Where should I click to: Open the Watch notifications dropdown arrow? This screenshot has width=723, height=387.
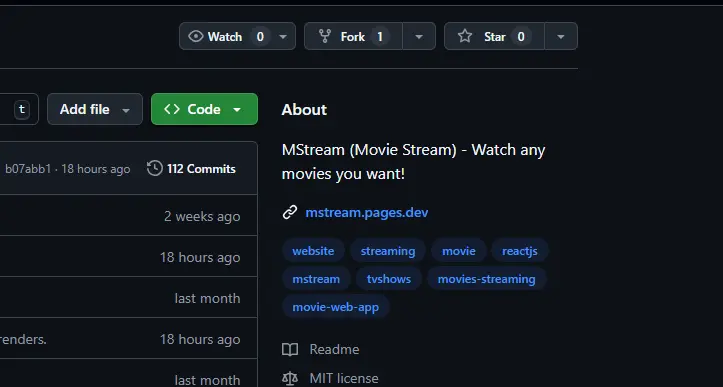coord(283,36)
